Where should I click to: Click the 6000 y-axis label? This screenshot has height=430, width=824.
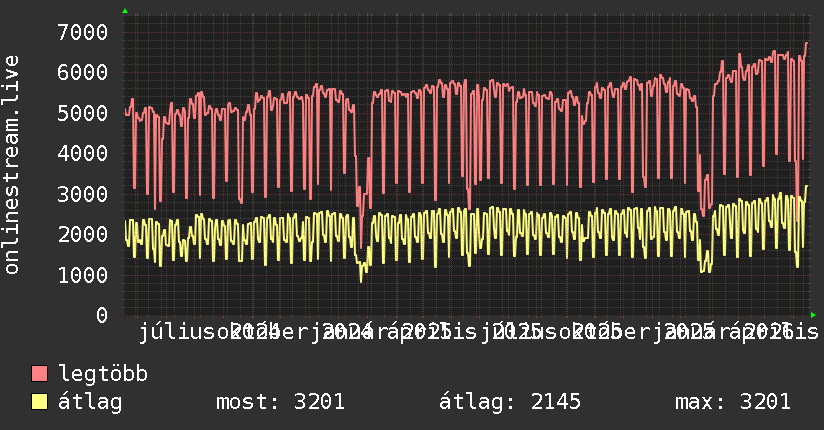(83, 73)
